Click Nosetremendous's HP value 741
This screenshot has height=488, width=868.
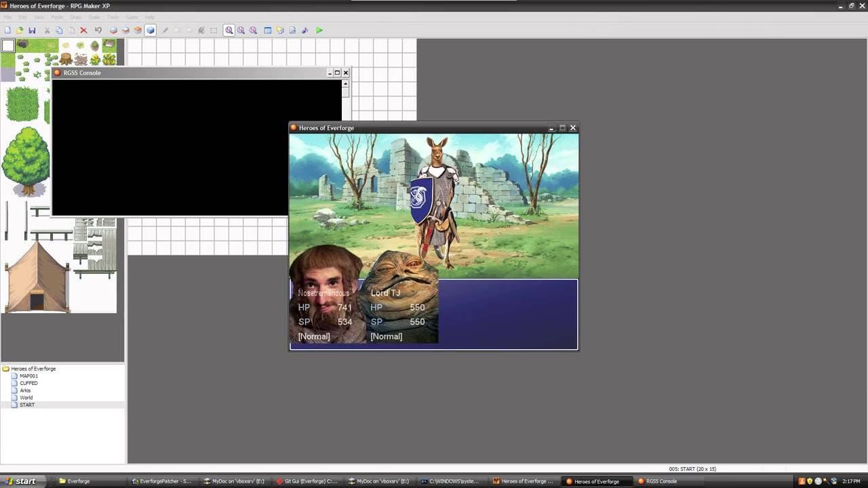point(344,308)
